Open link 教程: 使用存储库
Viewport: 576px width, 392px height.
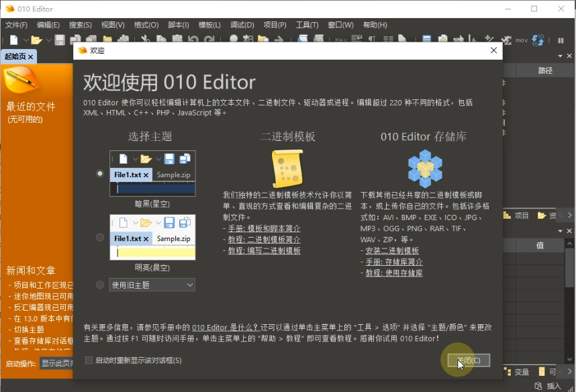394,273
